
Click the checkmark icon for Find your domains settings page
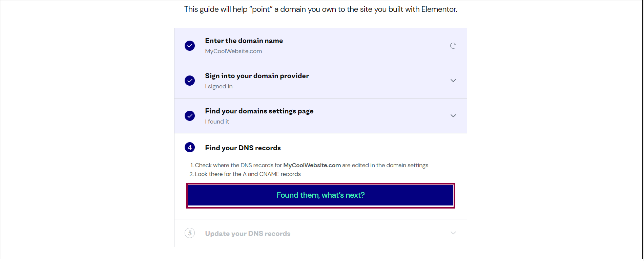pyautogui.click(x=190, y=116)
